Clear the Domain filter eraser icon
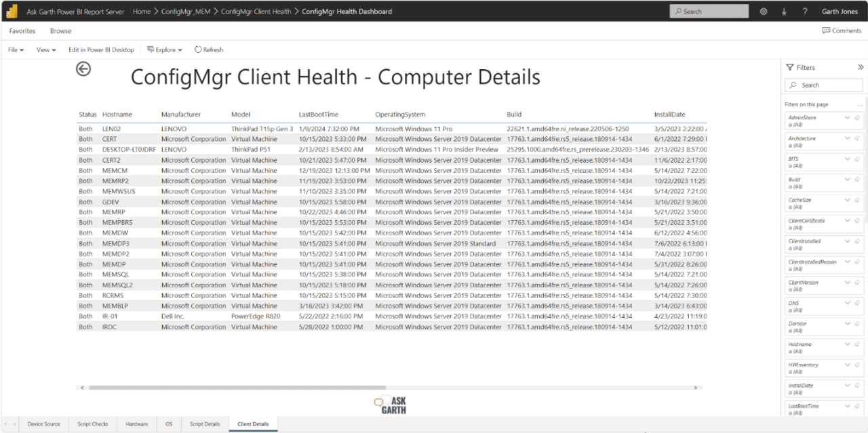The image size is (868, 433). pos(857,323)
